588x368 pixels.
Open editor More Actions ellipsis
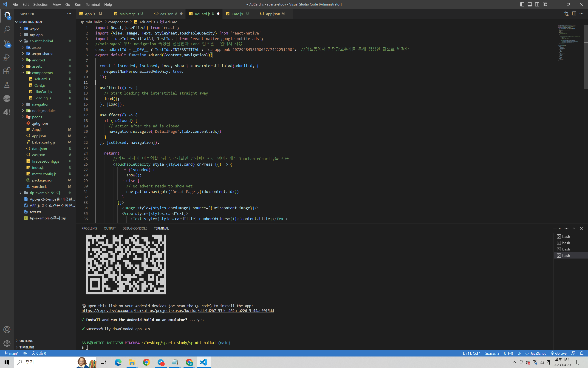click(x=581, y=14)
